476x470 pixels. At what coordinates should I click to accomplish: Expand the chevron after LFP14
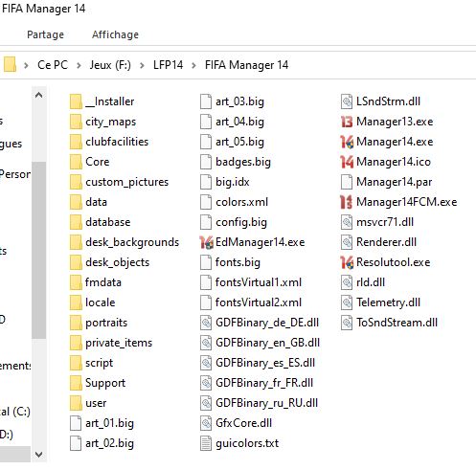tap(193, 65)
